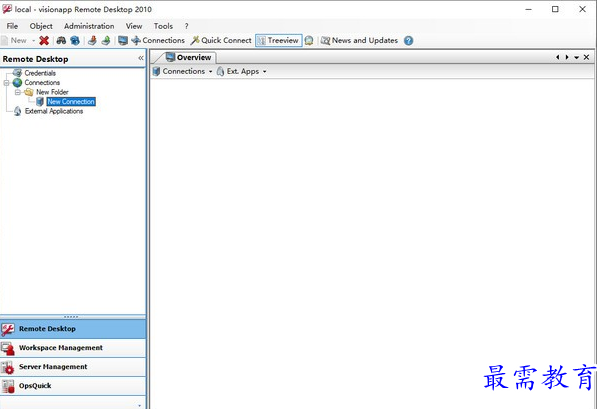The width and height of the screenshot is (605, 409).
Task: Open the Connections dropdown in Overview tab
Action: point(182,71)
